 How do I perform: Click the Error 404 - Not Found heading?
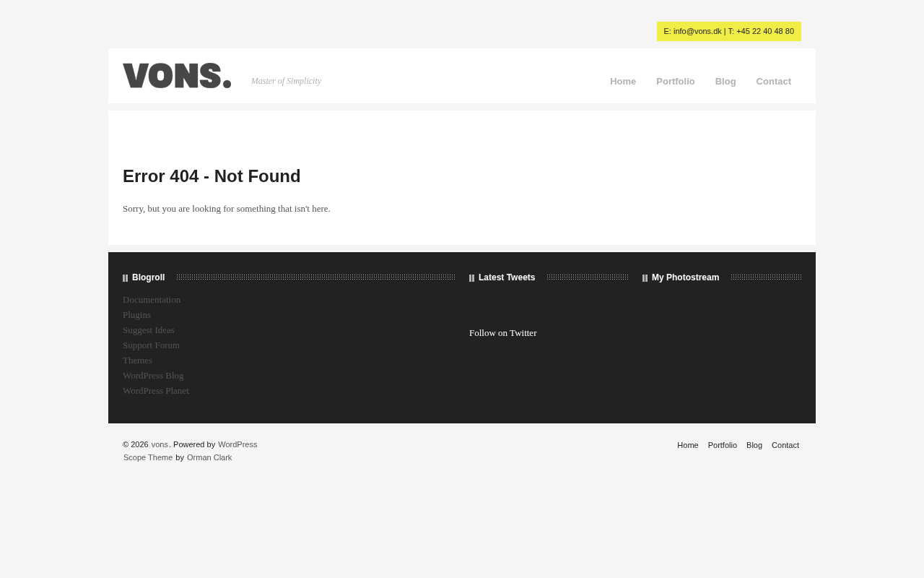(212, 176)
